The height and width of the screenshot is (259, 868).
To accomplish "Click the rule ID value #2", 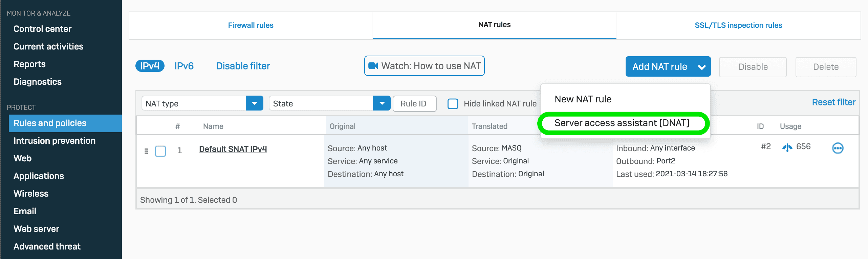I will [766, 146].
